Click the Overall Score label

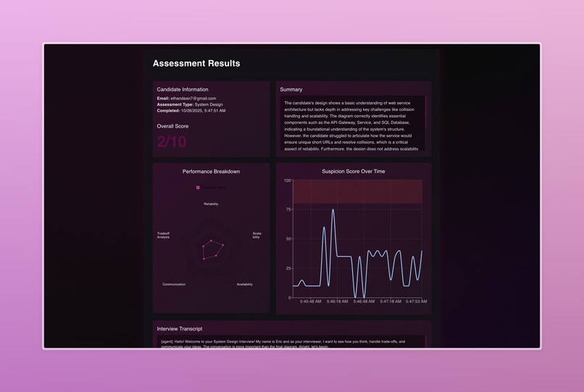[172, 126]
